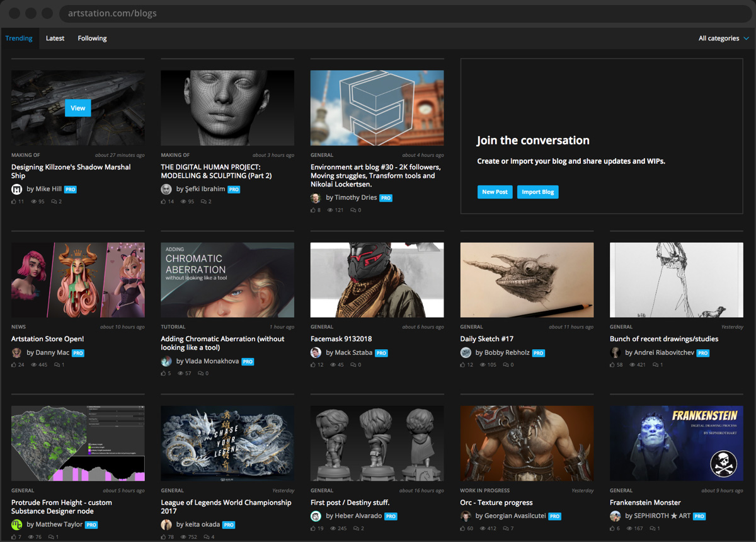Open Bobby Rebholz's avatar icon
This screenshot has width=756, height=542.
click(x=466, y=353)
